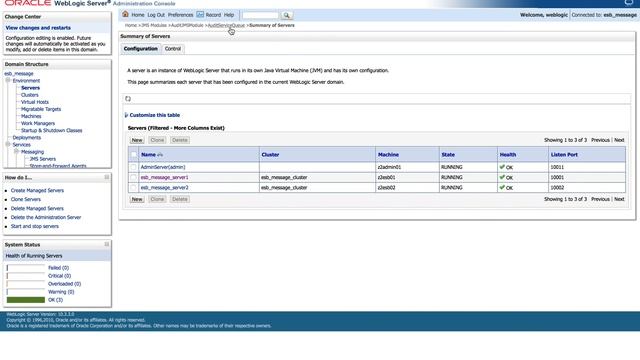
Task: Open View changes and restarts
Action: 38,28
